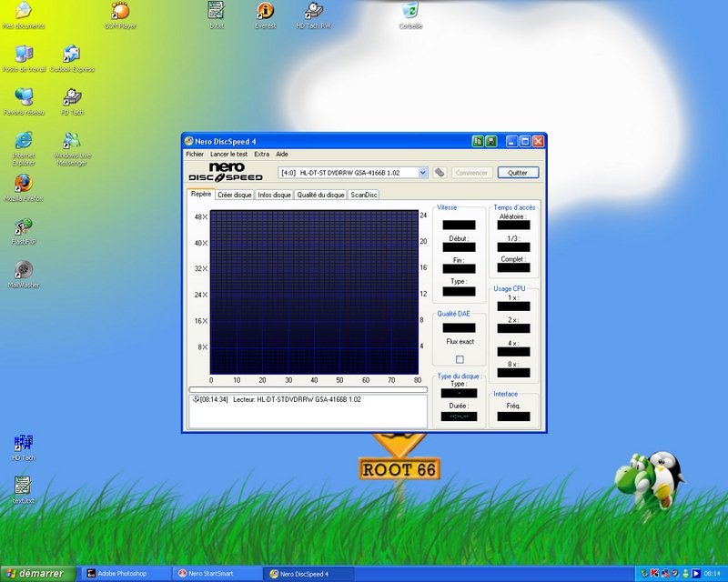
Task: Click the démarrer Start button
Action: click(37, 574)
